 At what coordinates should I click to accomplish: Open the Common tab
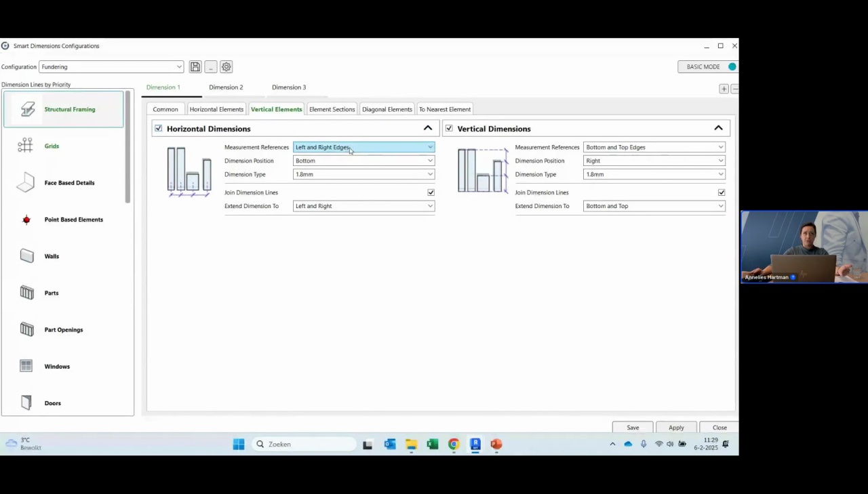[165, 109]
